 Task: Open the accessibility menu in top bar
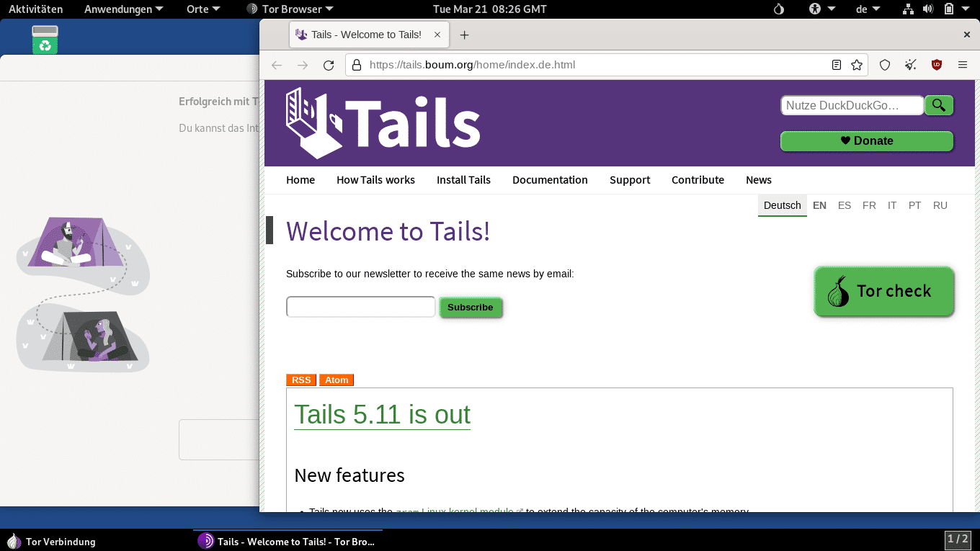[x=821, y=9]
